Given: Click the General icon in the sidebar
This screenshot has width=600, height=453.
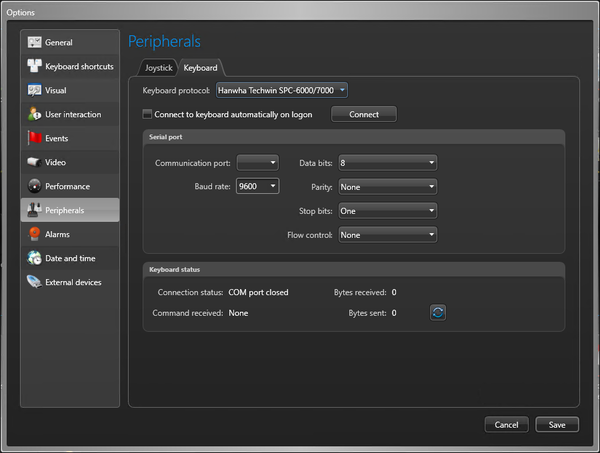Looking at the screenshot, I should click(34, 42).
